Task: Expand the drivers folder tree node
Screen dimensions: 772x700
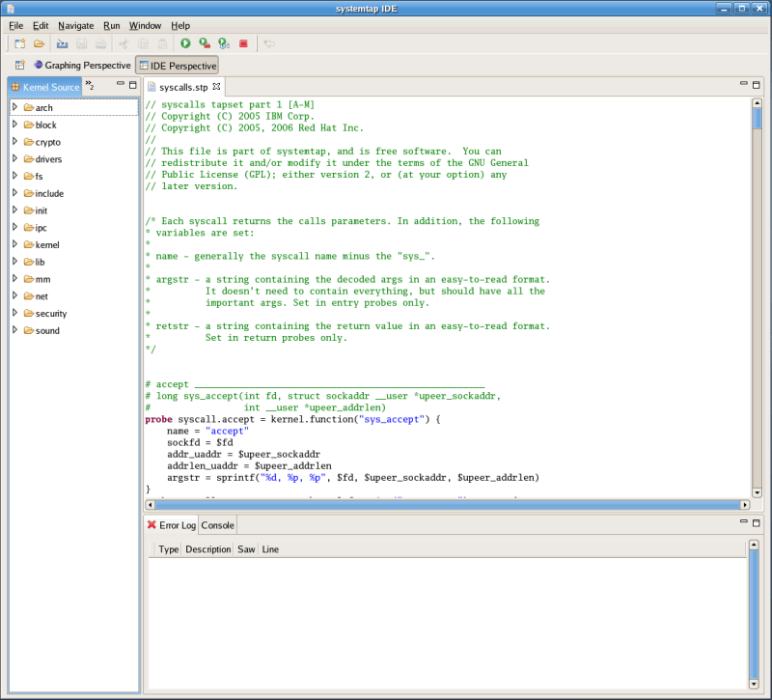Action: [15, 158]
